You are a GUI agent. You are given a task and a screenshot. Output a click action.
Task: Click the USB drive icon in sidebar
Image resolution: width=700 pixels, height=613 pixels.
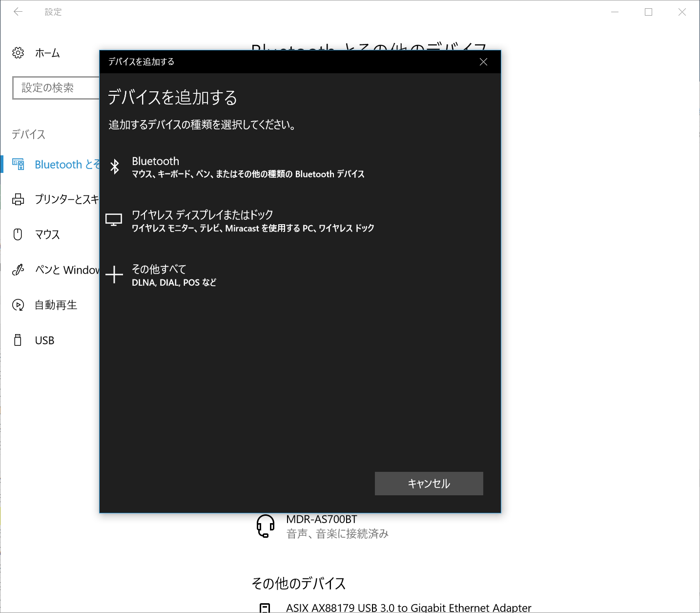coord(18,340)
